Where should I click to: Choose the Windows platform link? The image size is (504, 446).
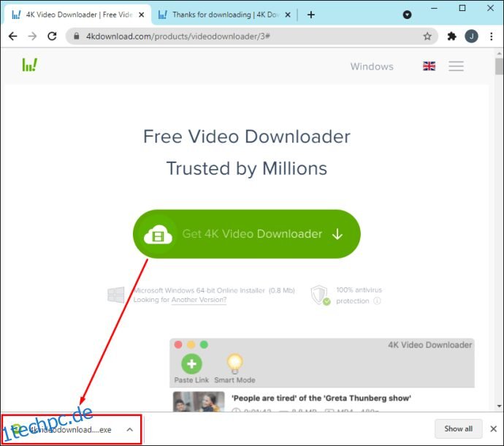point(372,67)
